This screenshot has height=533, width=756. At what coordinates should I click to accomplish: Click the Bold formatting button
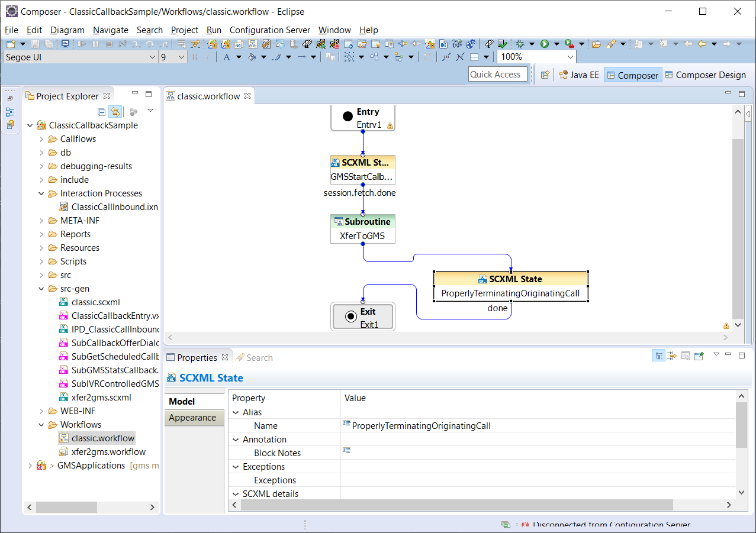tap(194, 57)
